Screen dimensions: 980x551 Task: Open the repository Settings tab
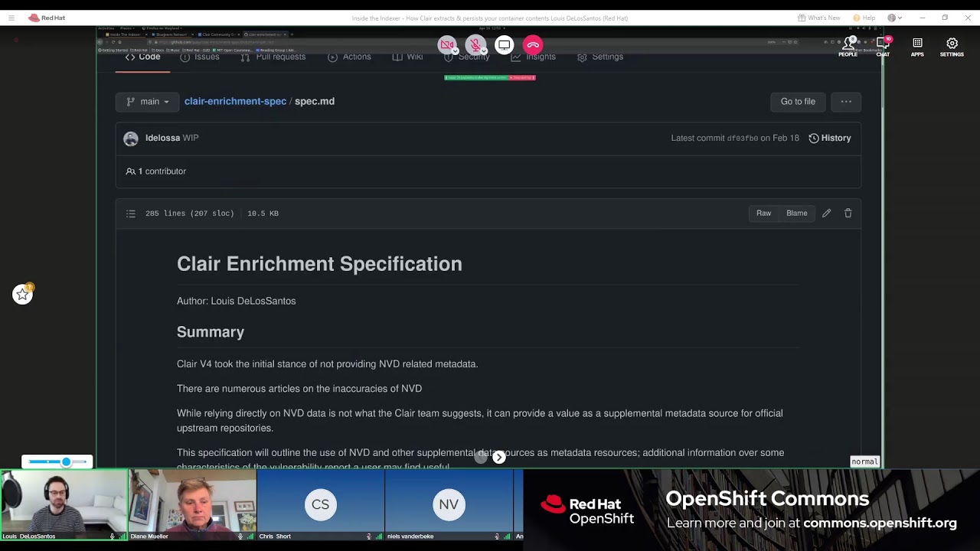(600, 57)
